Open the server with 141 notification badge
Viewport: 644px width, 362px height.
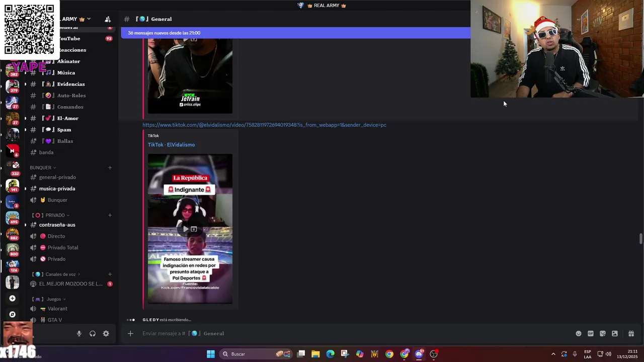click(x=13, y=185)
